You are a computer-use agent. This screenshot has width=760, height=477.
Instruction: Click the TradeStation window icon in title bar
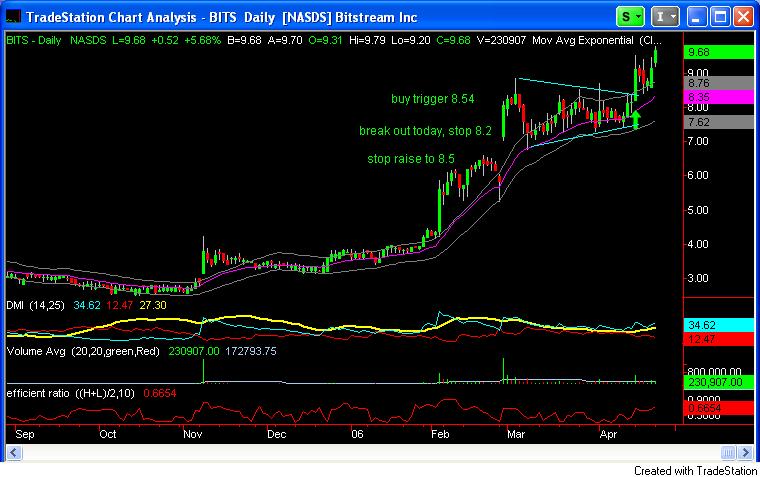(13, 17)
